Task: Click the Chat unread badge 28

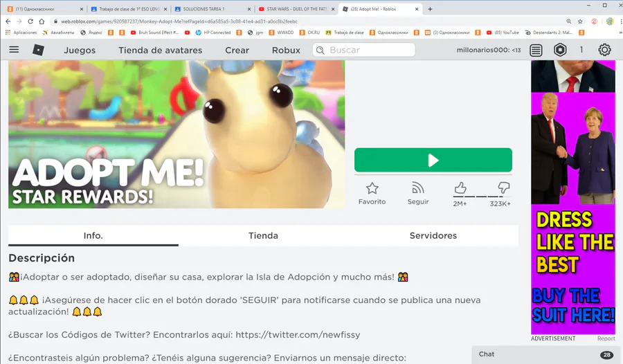Action: [606, 355]
